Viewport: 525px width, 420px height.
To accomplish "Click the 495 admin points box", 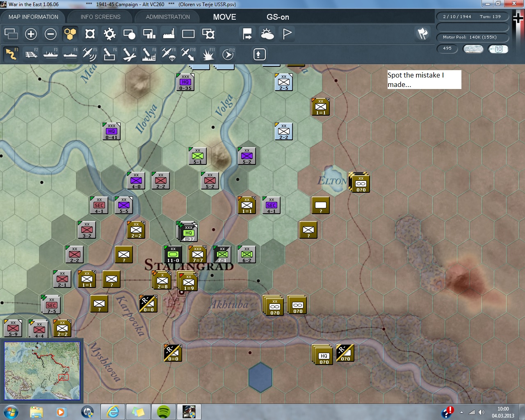I will 447,48.
